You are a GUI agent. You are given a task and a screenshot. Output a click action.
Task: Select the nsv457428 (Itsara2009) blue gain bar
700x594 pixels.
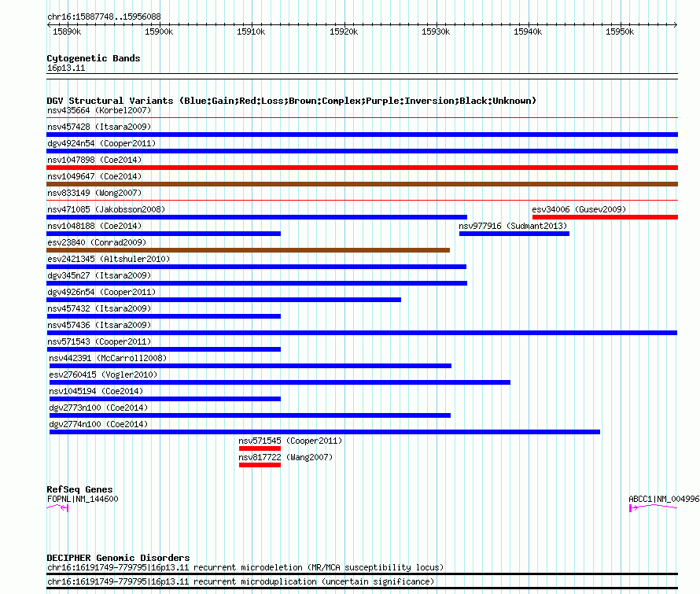point(362,135)
